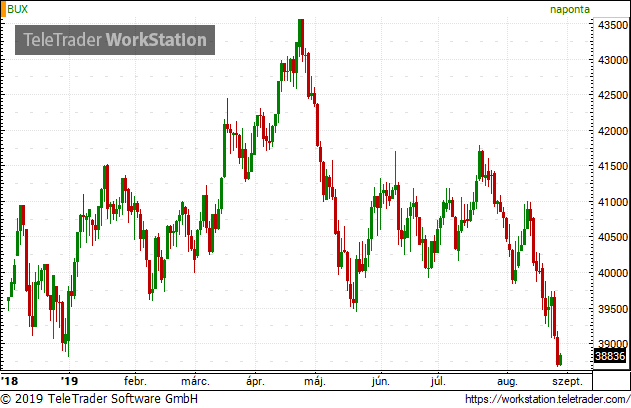The image size is (631, 408).
Task: Click the naponta interval label
Action: (569, 9)
